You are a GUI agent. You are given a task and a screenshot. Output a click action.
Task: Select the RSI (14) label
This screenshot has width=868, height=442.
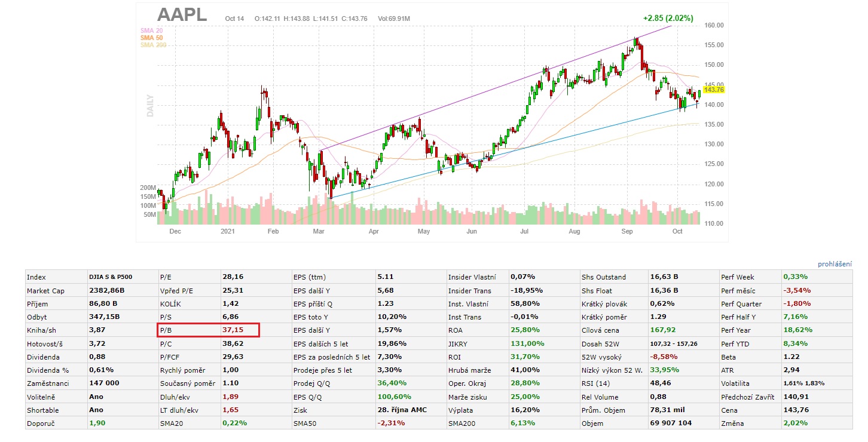coord(595,384)
